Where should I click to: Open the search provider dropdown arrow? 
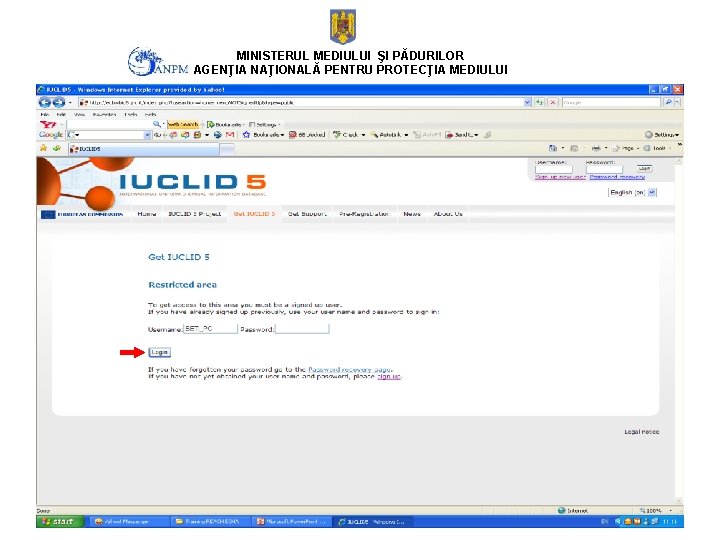pos(677,102)
